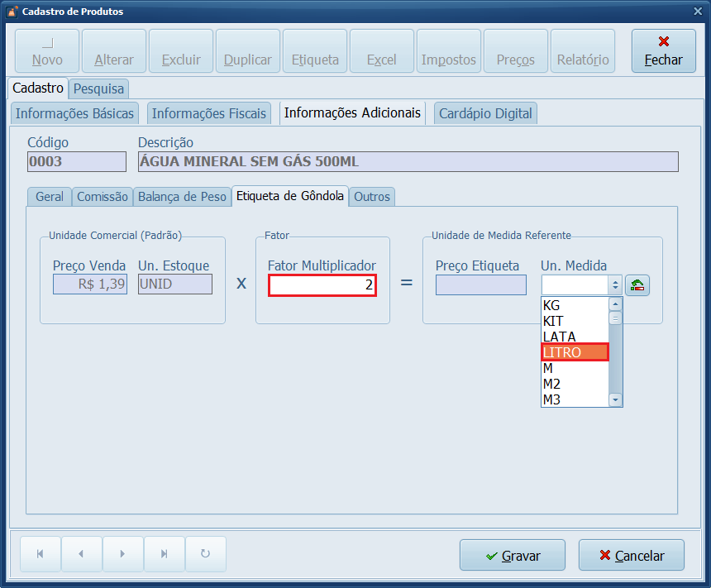Open the Cardápio Digital tab
Image resolution: width=711 pixels, height=588 pixels.
pos(485,113)
